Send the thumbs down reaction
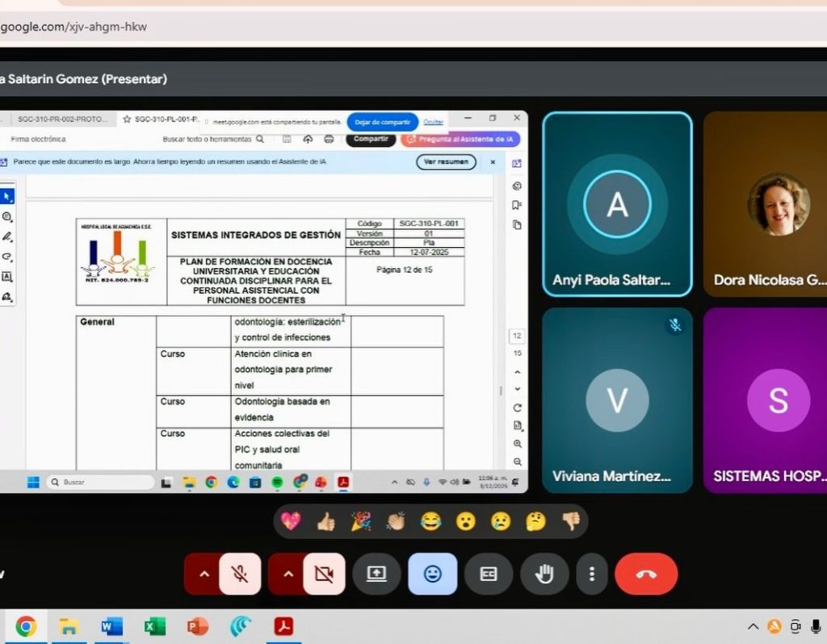 coord(571,522)
